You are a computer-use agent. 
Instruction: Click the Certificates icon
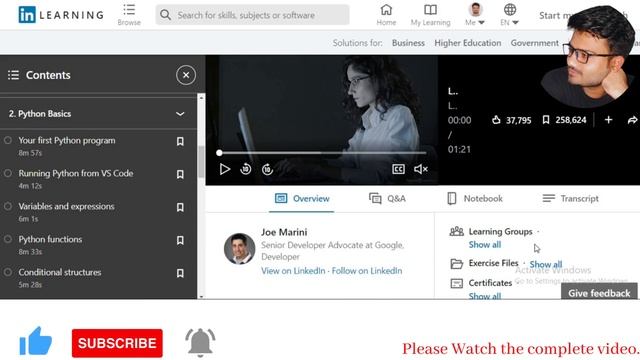point(456,283)
